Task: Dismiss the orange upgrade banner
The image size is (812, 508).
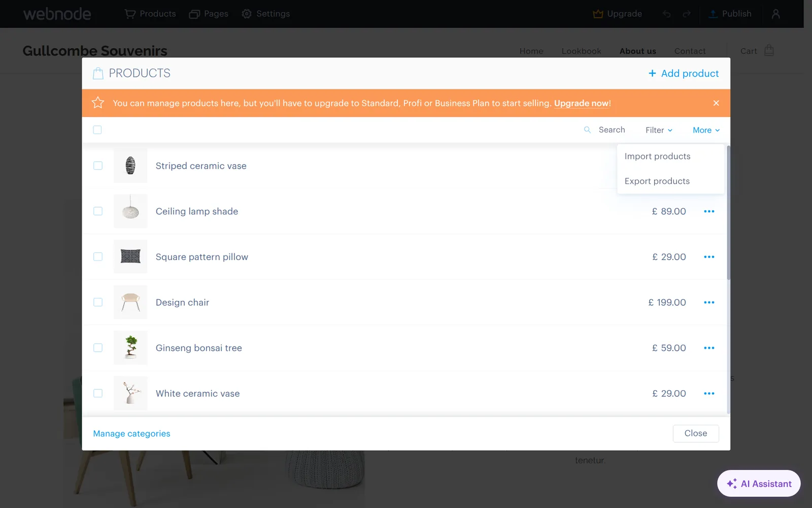Action: (716, 103)
